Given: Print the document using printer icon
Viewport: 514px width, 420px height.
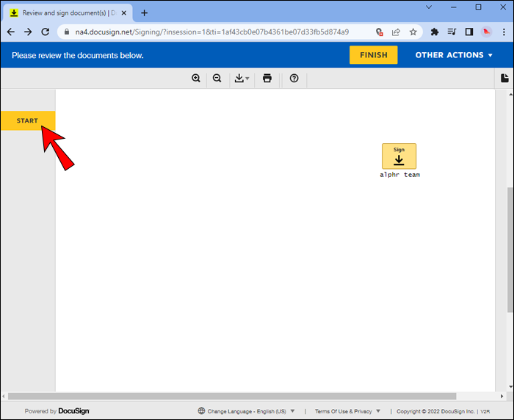Looking at the screenshot, I should tap(267, 79).
